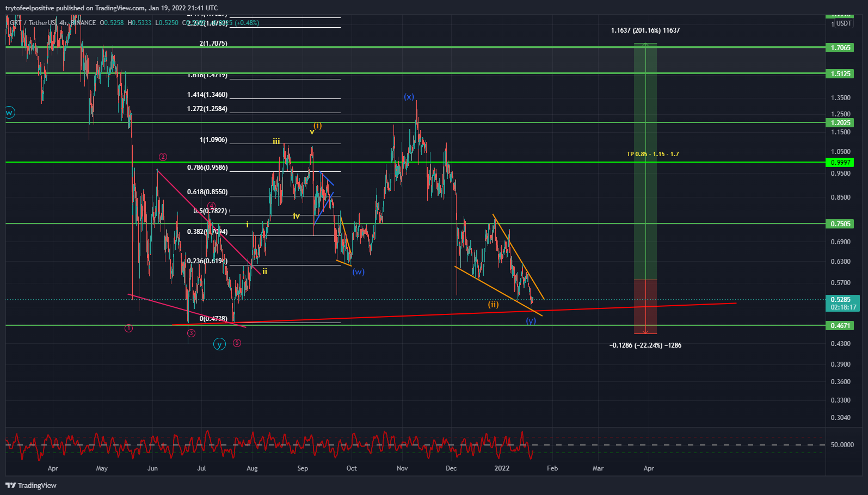Click the TP 0.85 - 1.15 - 1.7 note

(x=652, y=154)
